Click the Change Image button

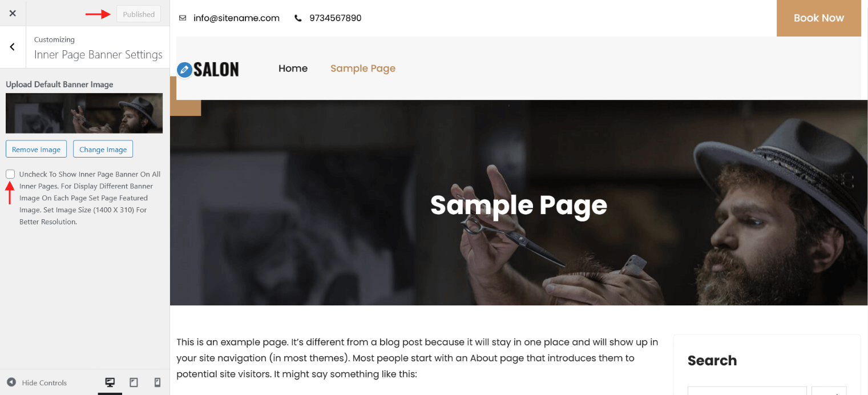[x=103, y=149]
